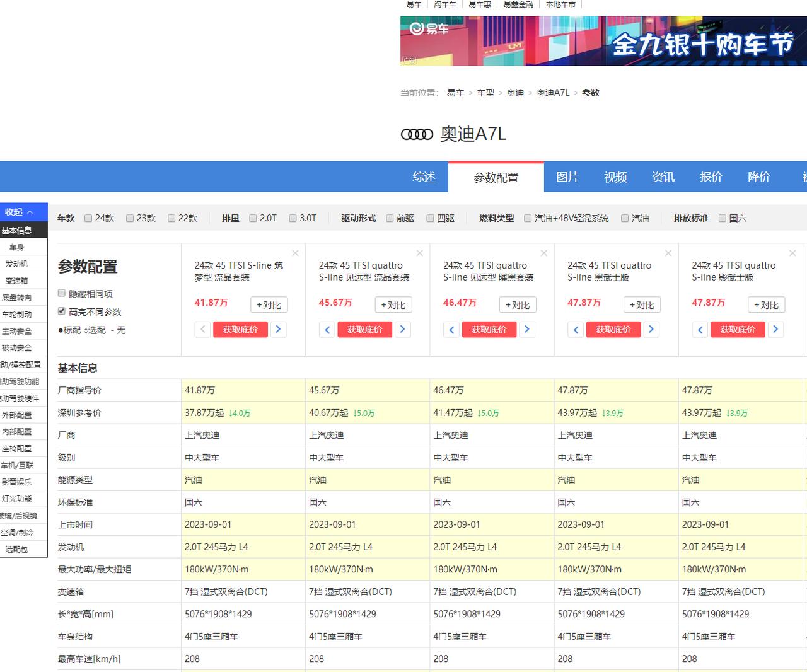Image resolution: width=807 pixels, height=672 pixels.
Task: Click previous arrow under 黑武士版 model
Action: pyautogui.click(x=576, y=329)
